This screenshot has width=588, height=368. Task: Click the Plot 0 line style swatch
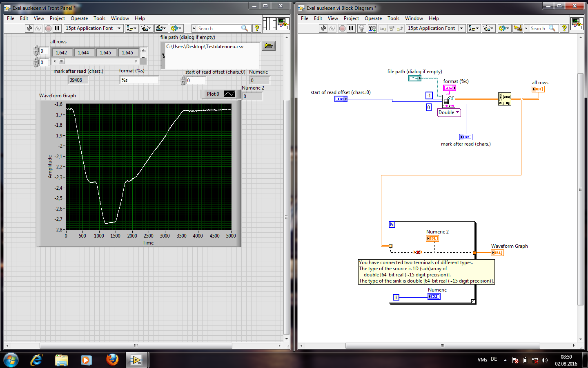tap(229, 94)
